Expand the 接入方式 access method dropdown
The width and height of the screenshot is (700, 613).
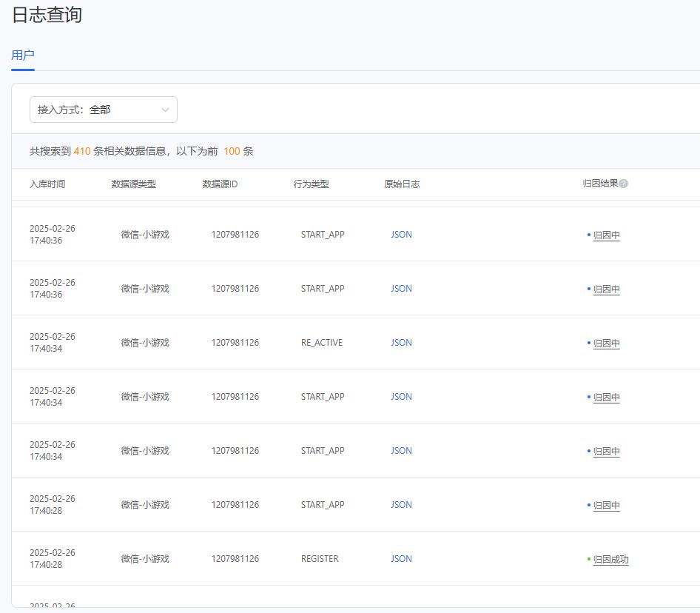[104, 109]
